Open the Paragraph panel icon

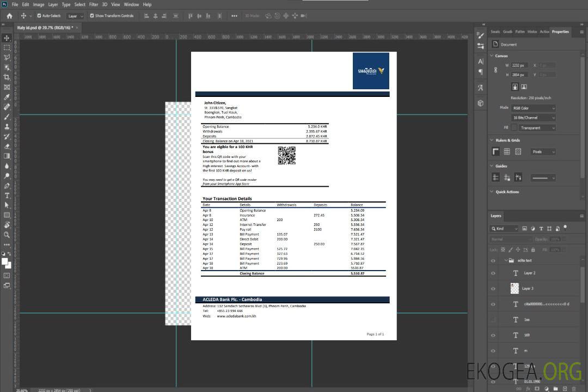(x=480, y=72)
